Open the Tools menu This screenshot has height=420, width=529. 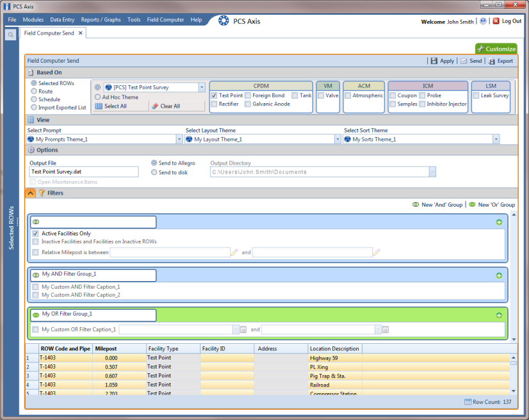click(x=134, y=20)
